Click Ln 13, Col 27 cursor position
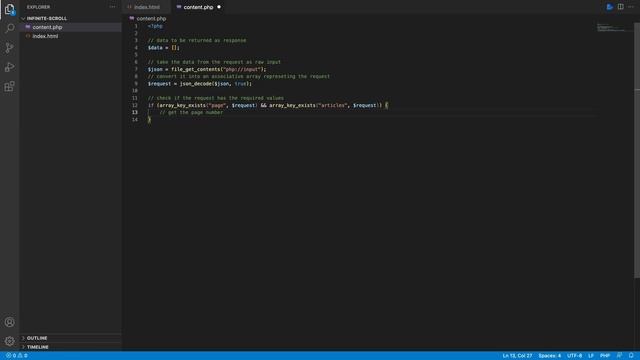640x360 pixels. tap(517, 356)
